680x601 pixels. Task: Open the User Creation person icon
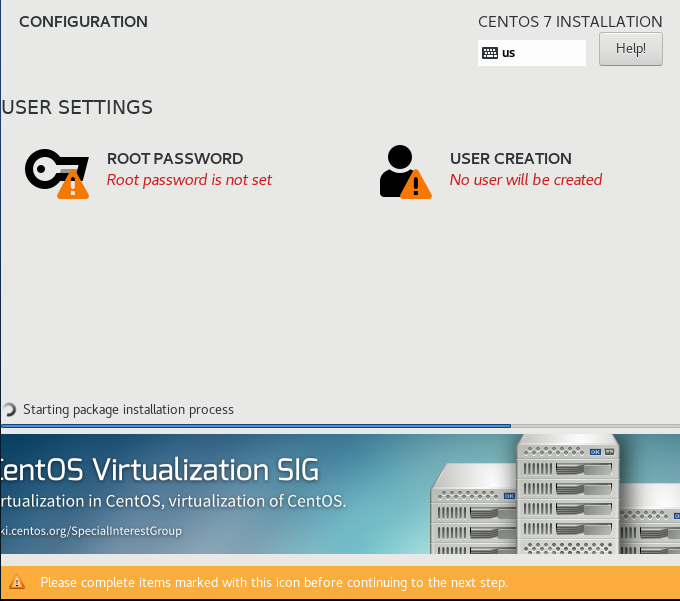[405, 172]
